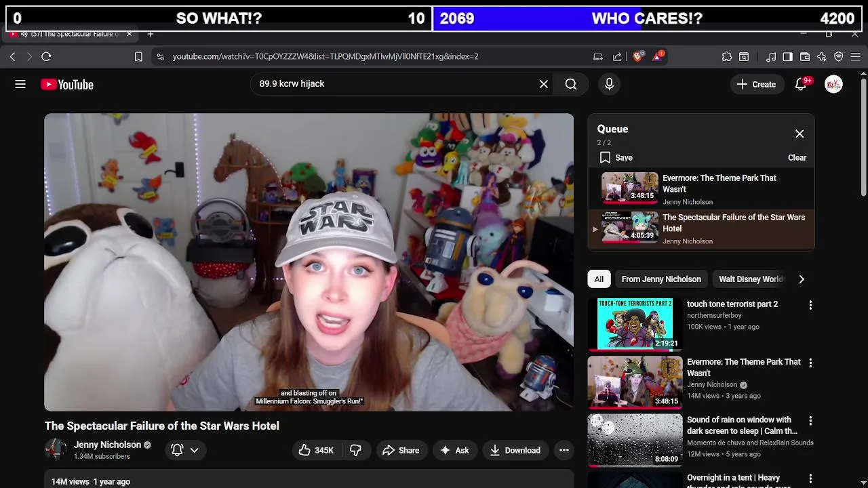Open touch tone terrorist part 2 thumbnail
The height and width of the screenshot is (488, 868).
click(635, 324)
